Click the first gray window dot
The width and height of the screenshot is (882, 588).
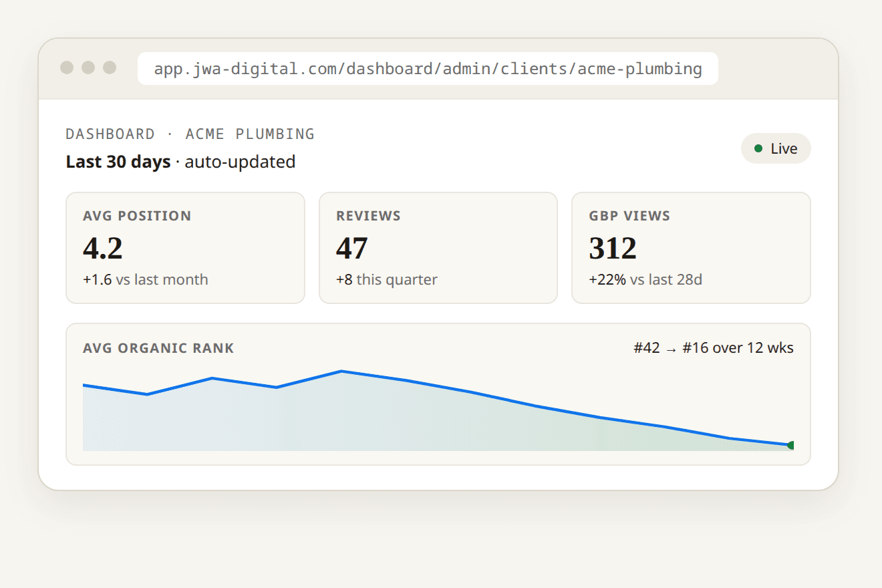click(67, 67)
